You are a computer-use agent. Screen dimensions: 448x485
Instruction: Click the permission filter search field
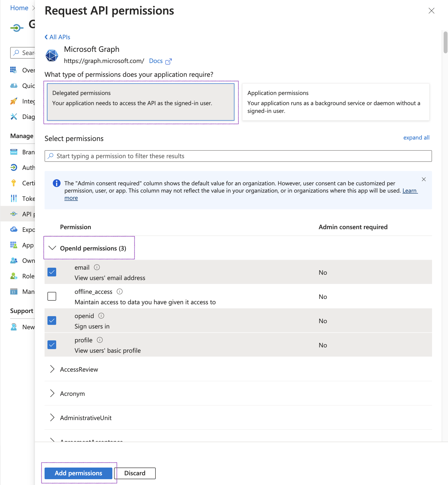point(238,156)
